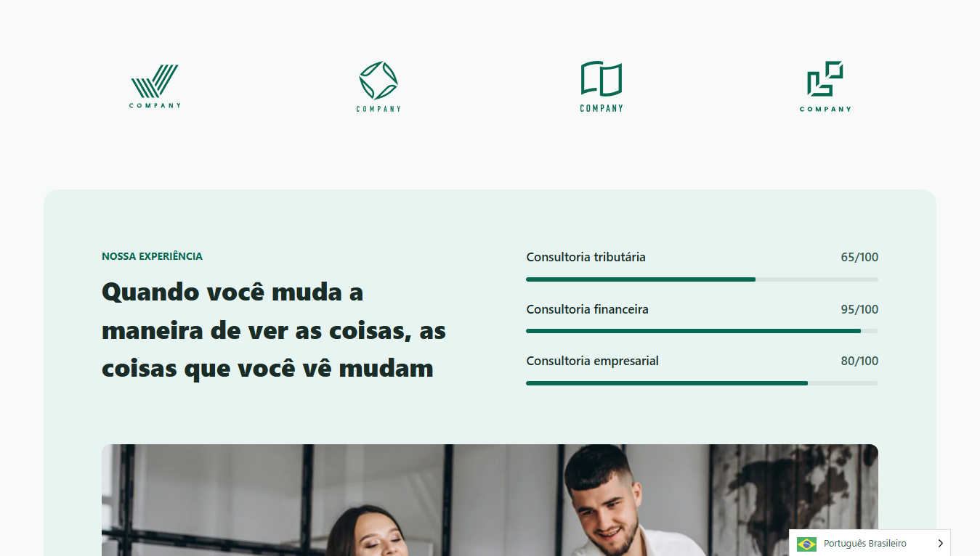
Task: Click the 95/100 score value
Action: click(x=859, y=309)
